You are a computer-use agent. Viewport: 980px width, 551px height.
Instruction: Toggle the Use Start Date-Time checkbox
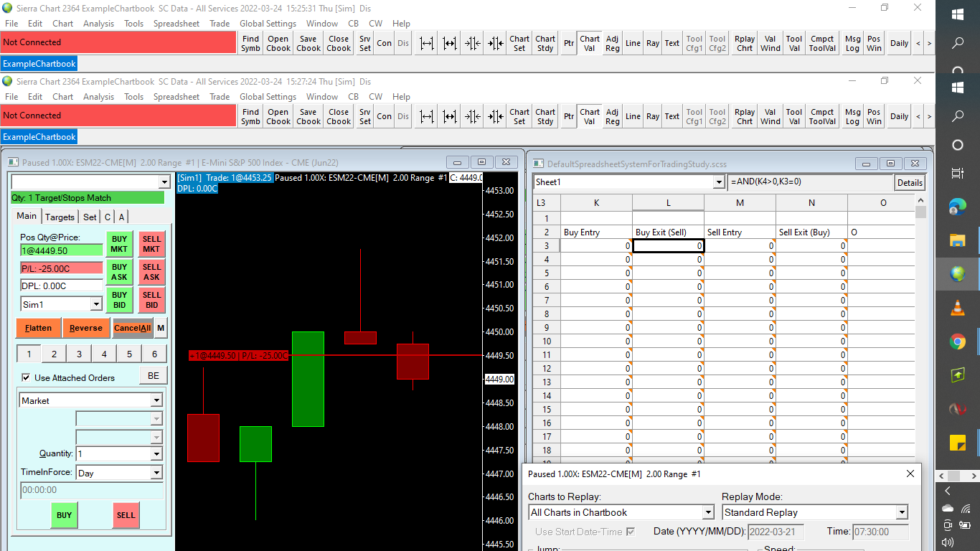pos(631,532)
